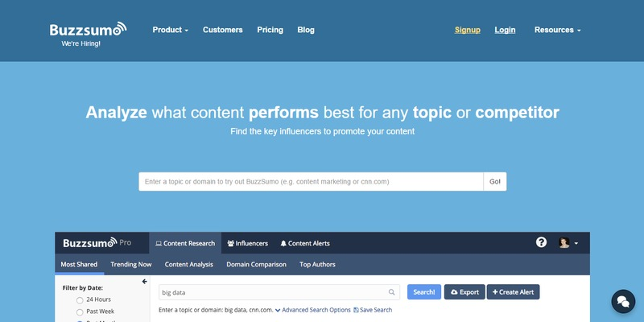644x322 pixels.
Task: Click the magnifier icon in big data field
Action: [x=392, y=292]
